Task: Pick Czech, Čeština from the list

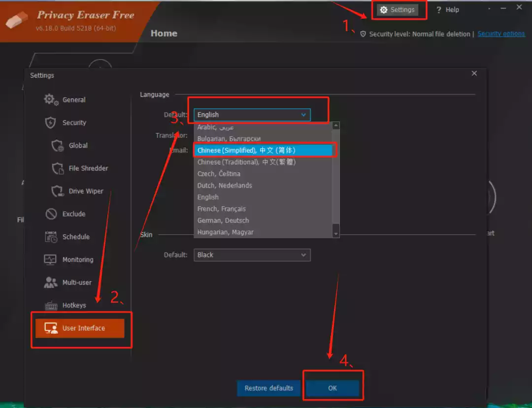Action: (263, 174)
